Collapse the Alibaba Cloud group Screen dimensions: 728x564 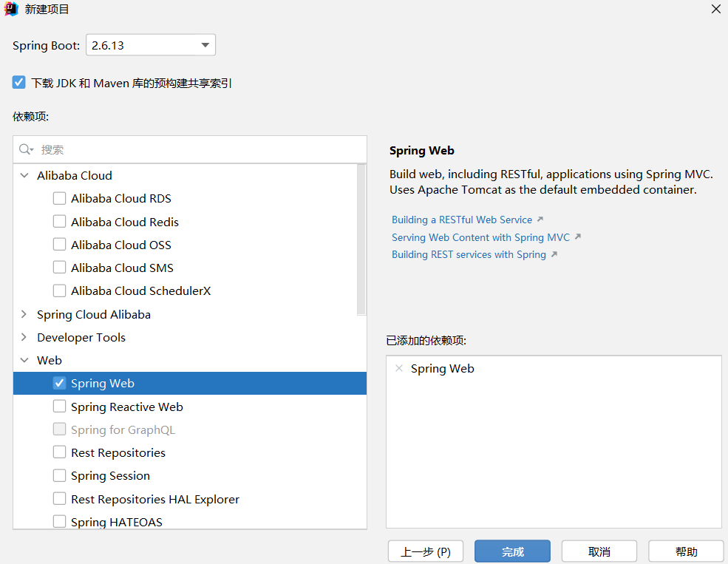click(x=24, y=175)
